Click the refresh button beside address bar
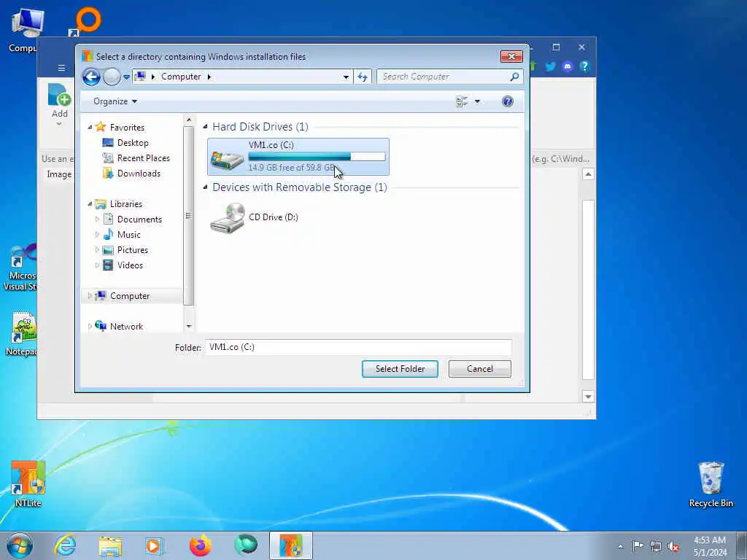Screen dimensions: 747x560 click(x=363, y=77)
